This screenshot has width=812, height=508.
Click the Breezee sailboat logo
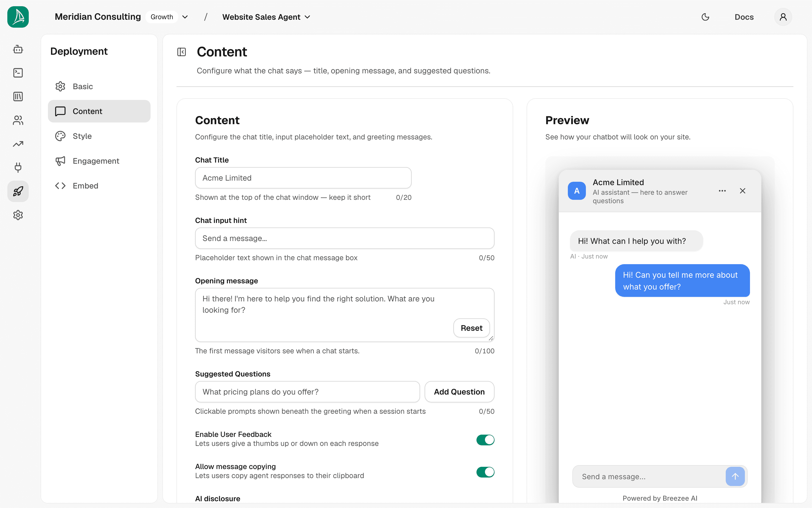18,17
